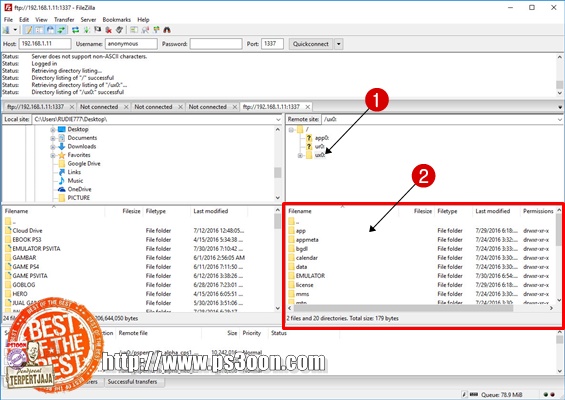Toggle the message log display
This screenshot has height=400, width=565.
(x=28, y=30)
